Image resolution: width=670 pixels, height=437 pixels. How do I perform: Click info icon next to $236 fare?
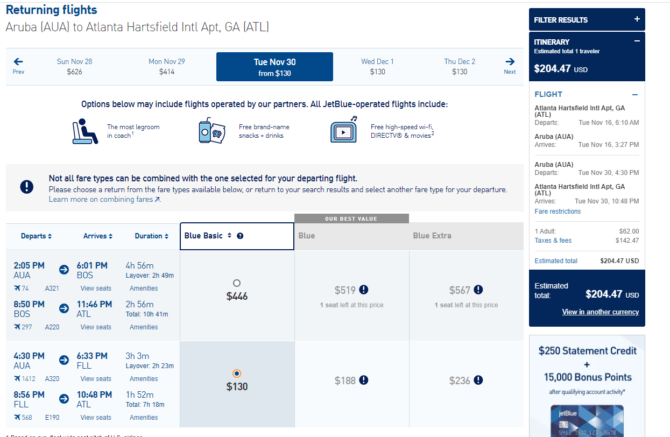click(x=479, y=380)
